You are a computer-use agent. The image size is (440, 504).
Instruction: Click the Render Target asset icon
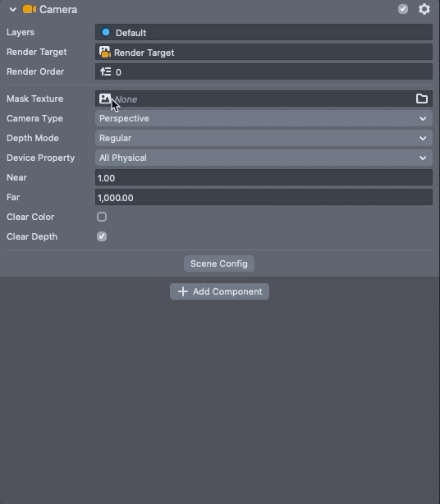click(105, 52)
